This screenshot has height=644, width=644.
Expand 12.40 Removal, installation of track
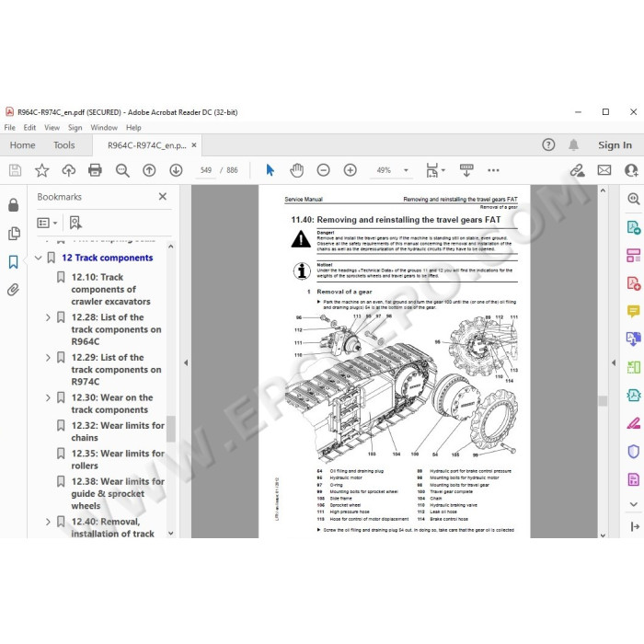click(x=48, y=522)
